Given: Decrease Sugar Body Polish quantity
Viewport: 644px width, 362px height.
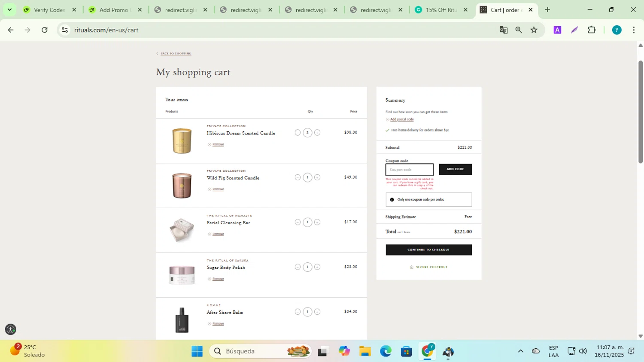Looking at the screenshot, I should [x=298, y=267].
